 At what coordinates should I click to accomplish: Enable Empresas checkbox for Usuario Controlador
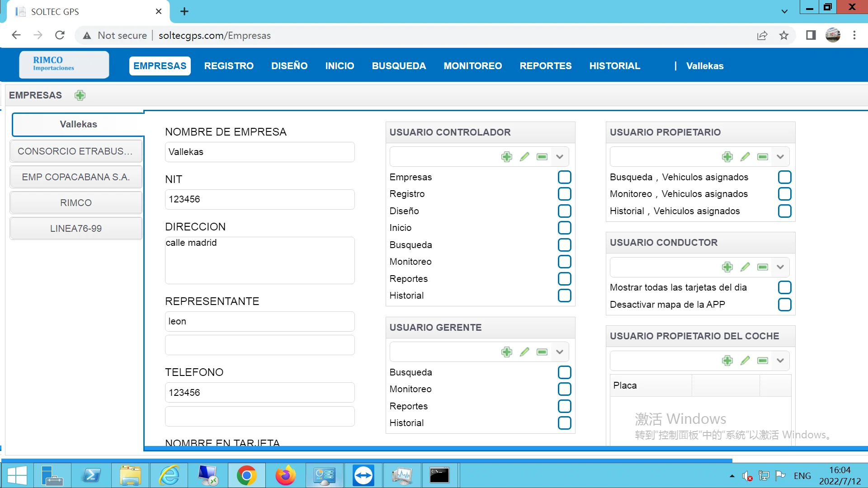(x=564, y=177)
